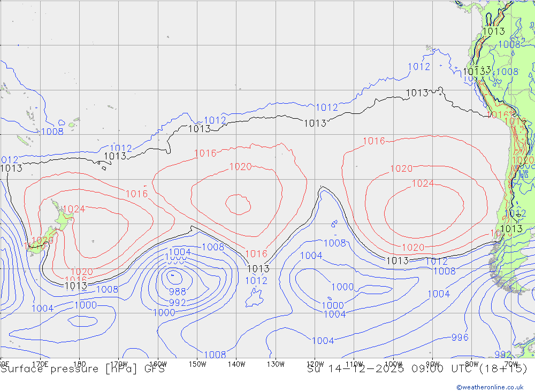The height and width of the screenshot is (392, 535).
Task: Click the 170W longitude axis label
Action: (x=119, y=364)
